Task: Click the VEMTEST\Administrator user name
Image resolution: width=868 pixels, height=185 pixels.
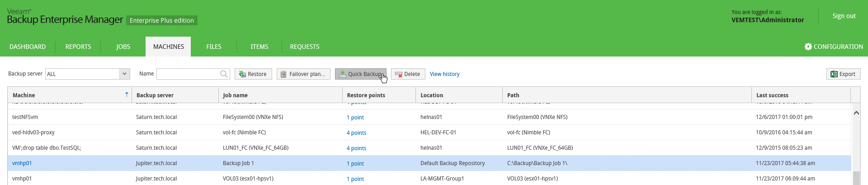Action: point(768,20)
